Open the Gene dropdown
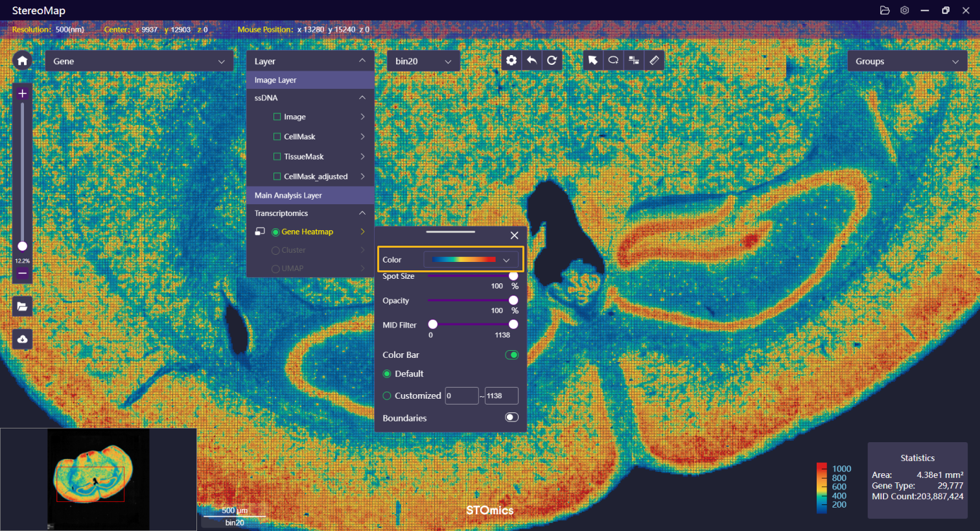980x531 pixels. pos(139,61)
